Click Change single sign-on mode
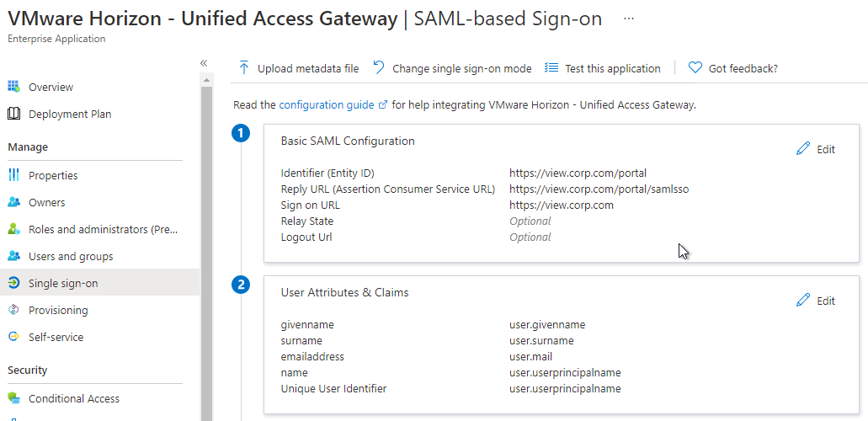Image resolution: width=868 pixels, height=421 pixels. 452,68
